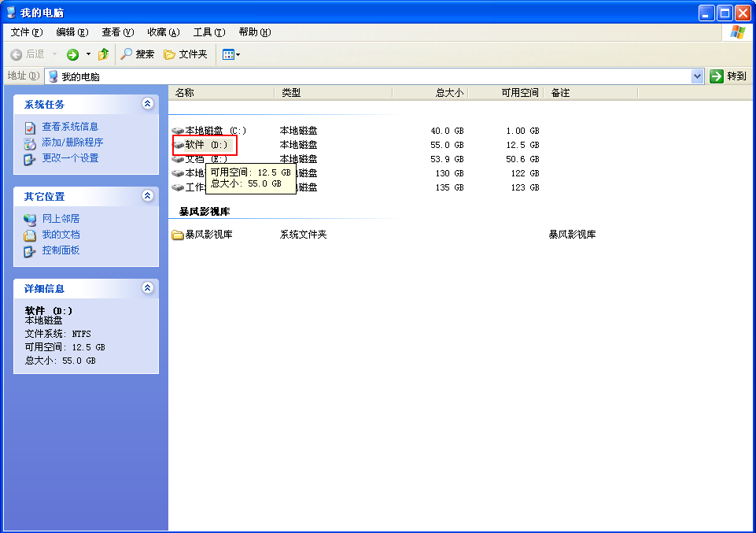Click the 文件系统: NTFS detail text
756x533 pixels.
58,333
